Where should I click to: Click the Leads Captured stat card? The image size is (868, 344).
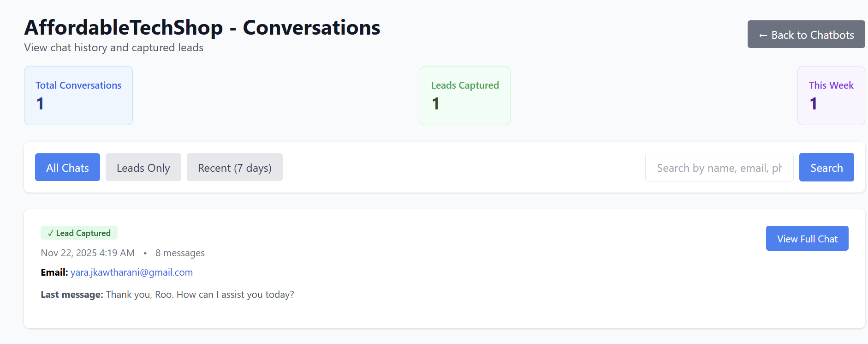coord(465,96)
